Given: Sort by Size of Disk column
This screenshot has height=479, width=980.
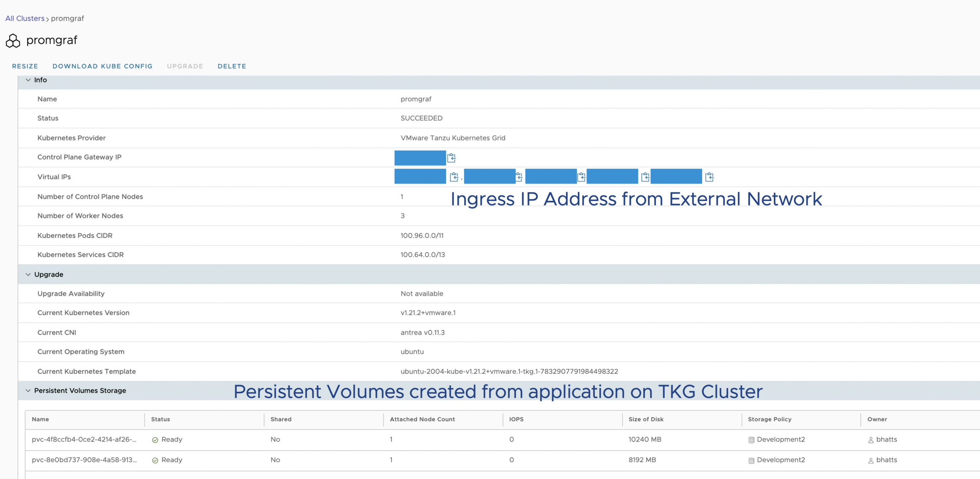Looking at the screenshot, I should point(646,419).
